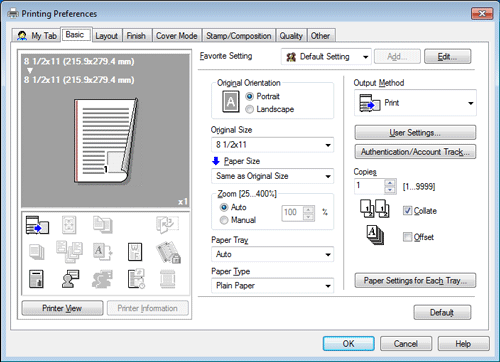
Task: Uncheck the Collate checkbox
Action: [407, 211]
